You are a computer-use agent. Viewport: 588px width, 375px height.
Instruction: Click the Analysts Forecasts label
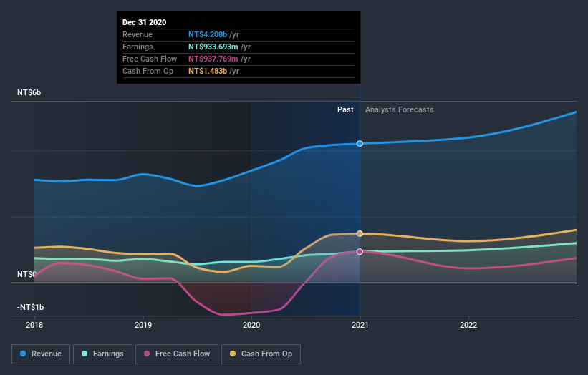click(x=400, y=109)
